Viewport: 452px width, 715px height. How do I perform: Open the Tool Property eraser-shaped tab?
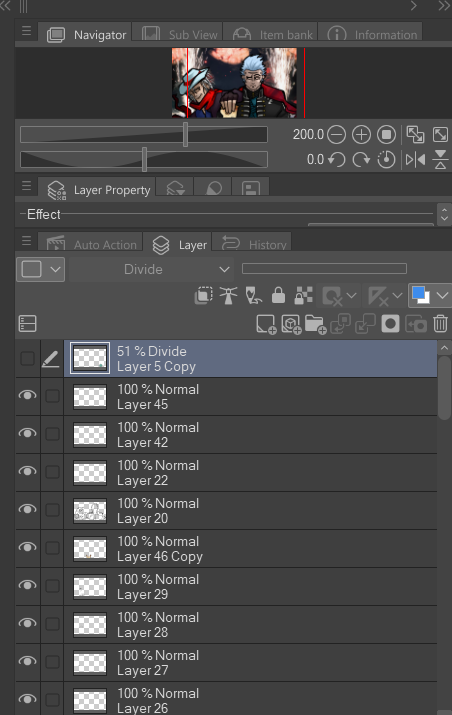(214, 188)
